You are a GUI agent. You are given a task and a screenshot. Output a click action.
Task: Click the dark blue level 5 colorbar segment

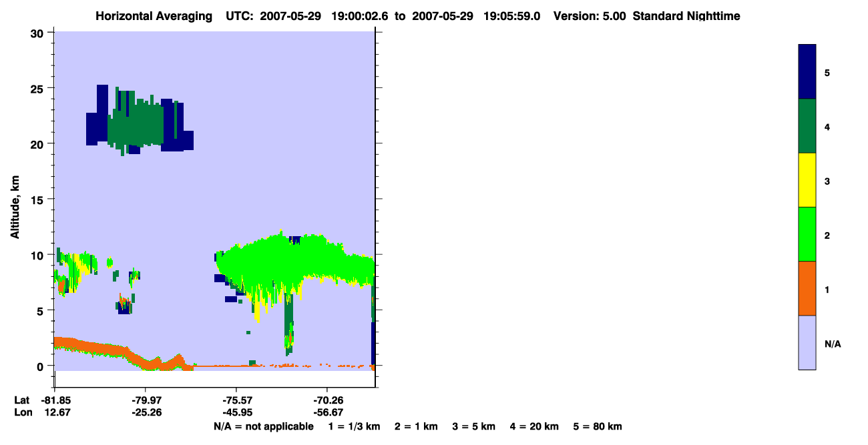(807, 72)
